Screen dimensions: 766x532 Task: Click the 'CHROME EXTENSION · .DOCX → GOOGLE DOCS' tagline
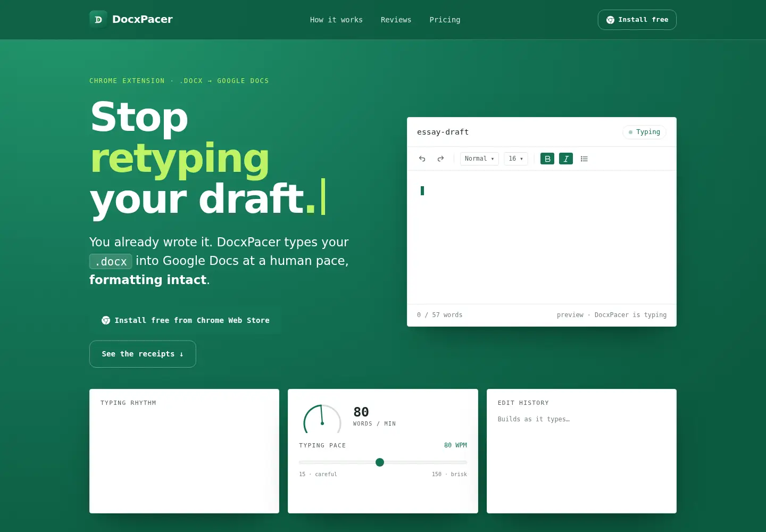pos(179,81)
